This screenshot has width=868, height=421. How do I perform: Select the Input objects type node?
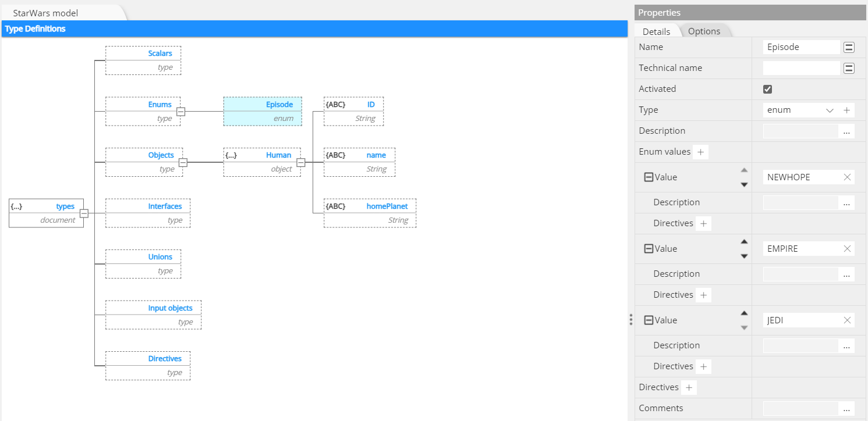pyautogui.click(x=153, y=315)
